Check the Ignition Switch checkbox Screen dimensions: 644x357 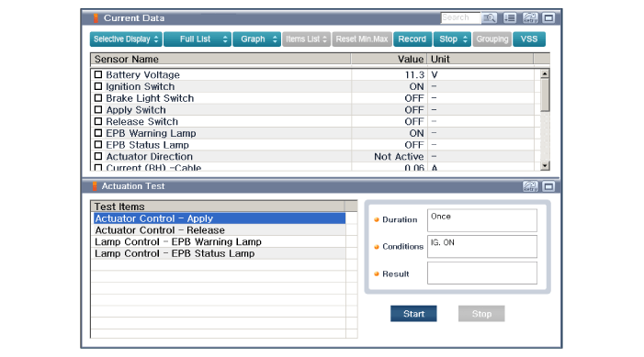98,86
